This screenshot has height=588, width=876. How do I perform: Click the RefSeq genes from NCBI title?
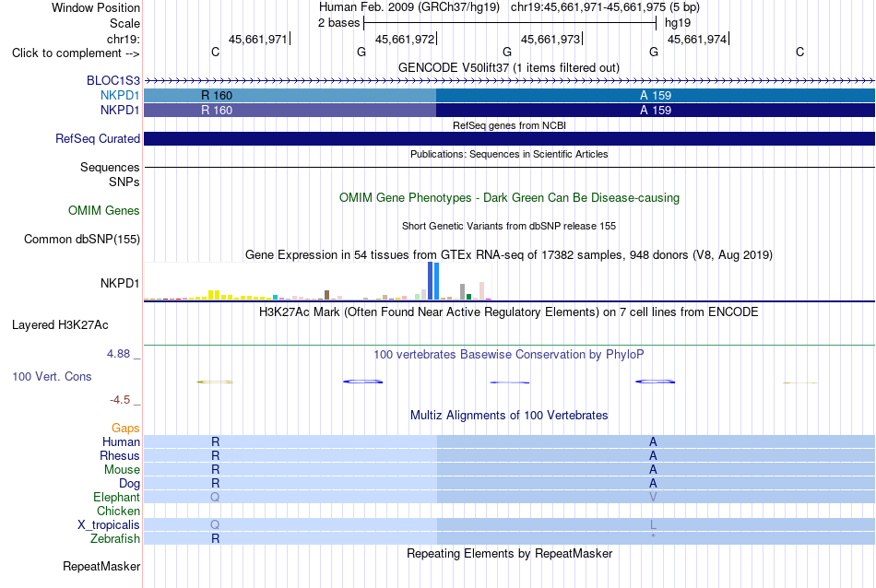pyautogui.click(x=509, y=125)
